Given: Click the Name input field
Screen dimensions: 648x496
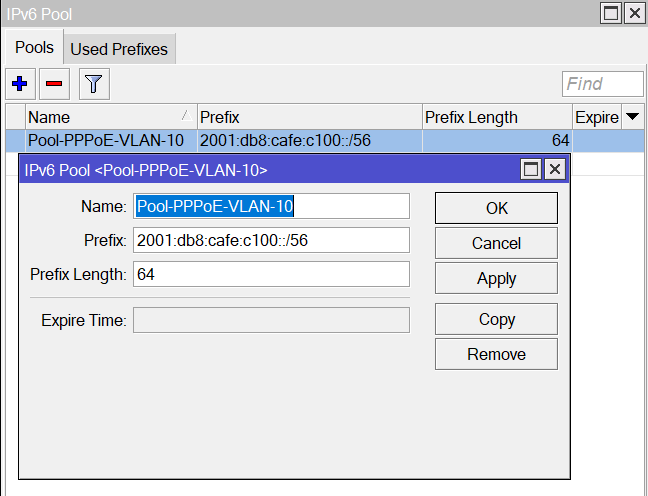Looking at the screenshot, I should point(271,206).
